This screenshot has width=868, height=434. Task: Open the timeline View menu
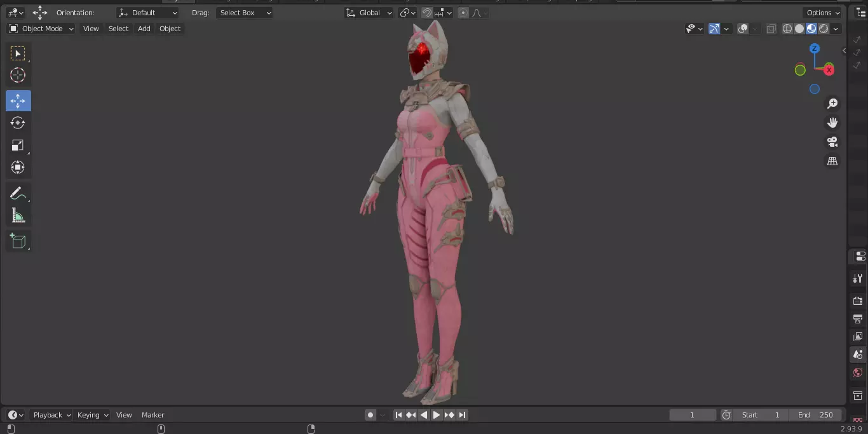(x=124, y=415)
